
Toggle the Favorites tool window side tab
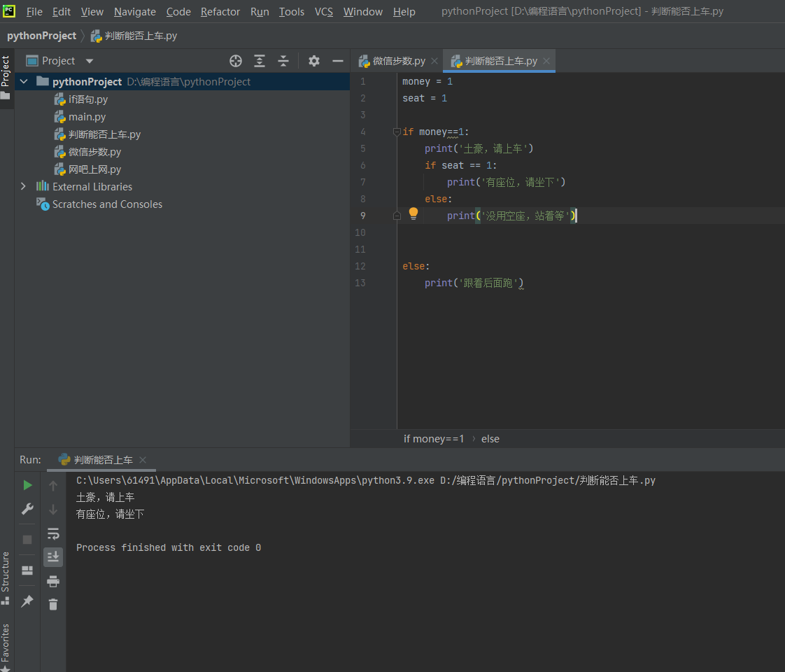(x=6, y=646)
